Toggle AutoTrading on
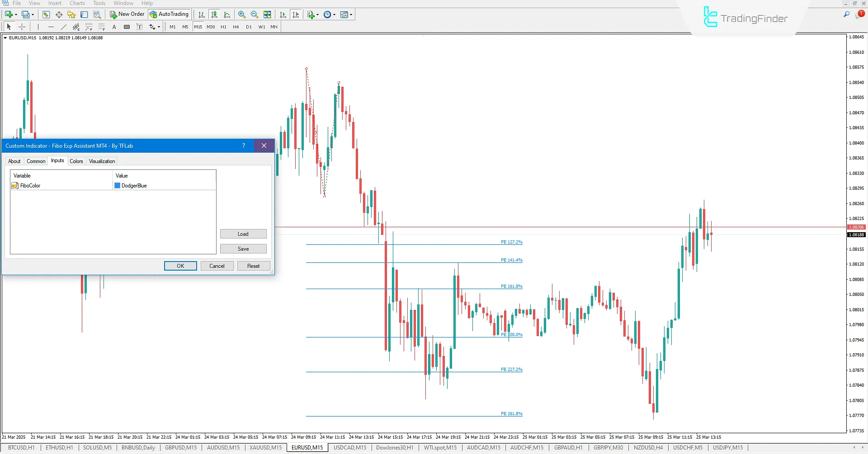This screenshot has width=868, height=454. pyautogui.click(x=169, y=14)
